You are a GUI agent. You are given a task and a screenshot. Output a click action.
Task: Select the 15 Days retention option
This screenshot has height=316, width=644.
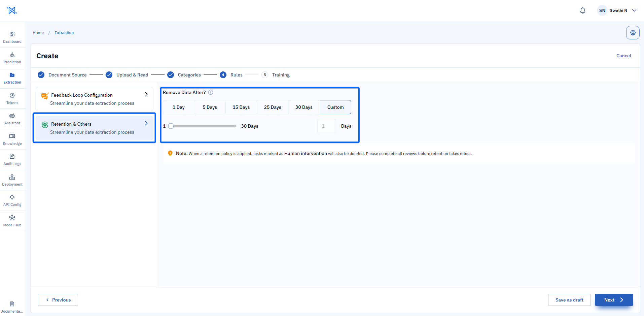(241, 107)
